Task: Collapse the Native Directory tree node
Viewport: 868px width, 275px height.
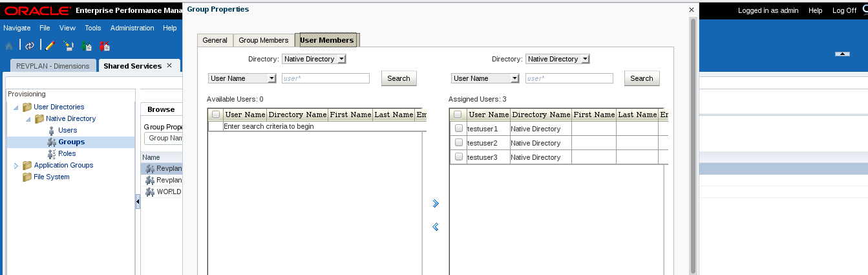Action: point(28,119)
